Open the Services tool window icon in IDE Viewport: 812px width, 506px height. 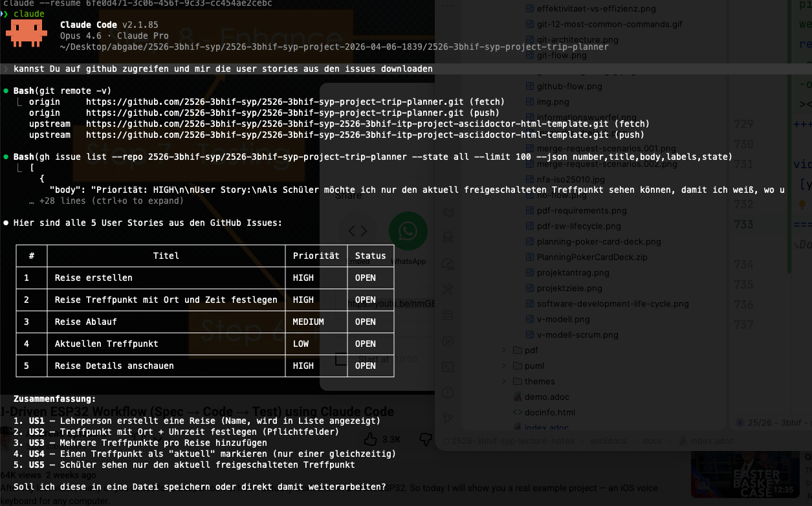pos(447,315)
